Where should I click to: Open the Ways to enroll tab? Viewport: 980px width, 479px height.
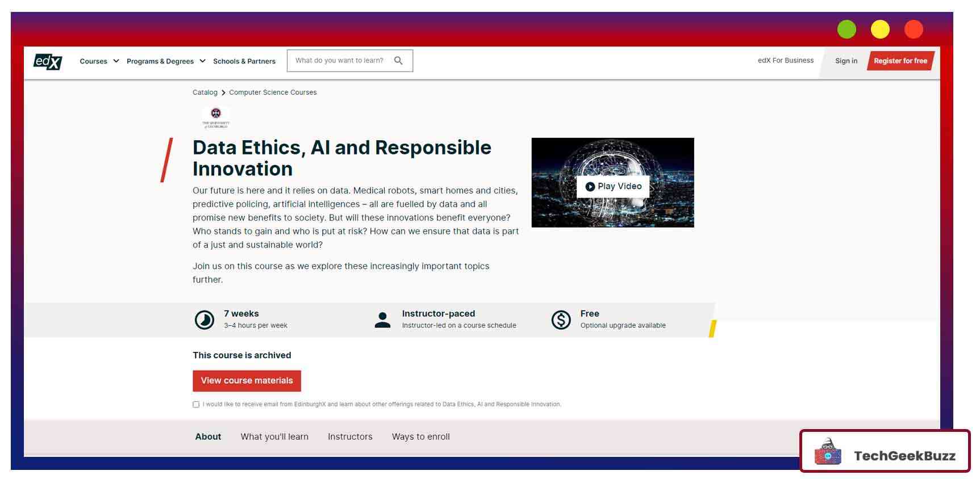click(420, 436)
